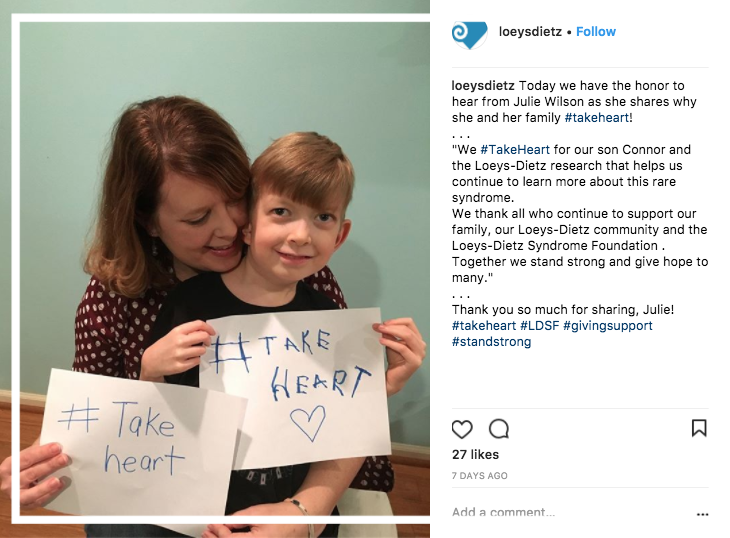Click in the Add a comment field
Image resolution: width=730 pixels, height=538 pixels.
pos(572,512)
